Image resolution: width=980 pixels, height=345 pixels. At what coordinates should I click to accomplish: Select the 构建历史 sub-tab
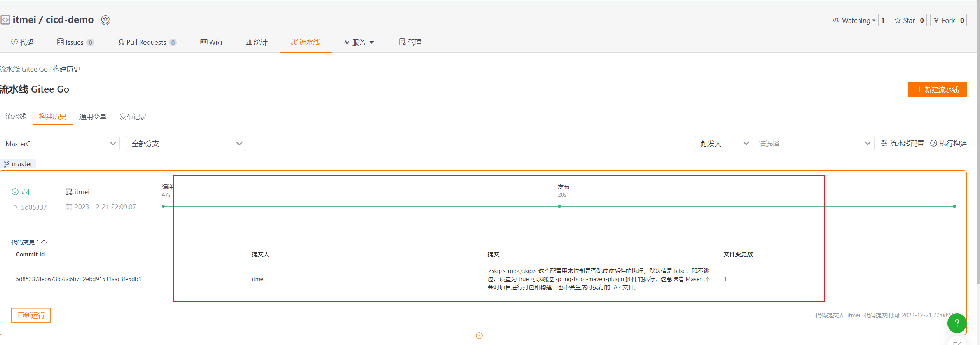[x=52, y=116]
